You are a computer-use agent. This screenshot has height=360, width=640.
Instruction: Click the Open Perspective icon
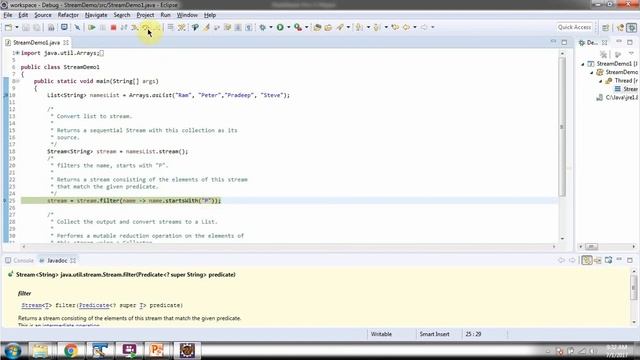[605, 27]
